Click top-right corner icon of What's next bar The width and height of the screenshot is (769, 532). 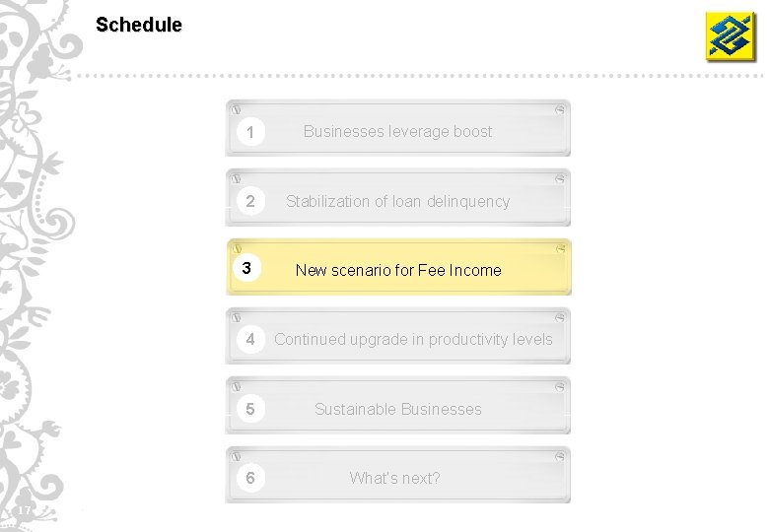click(x=560, y=456)
